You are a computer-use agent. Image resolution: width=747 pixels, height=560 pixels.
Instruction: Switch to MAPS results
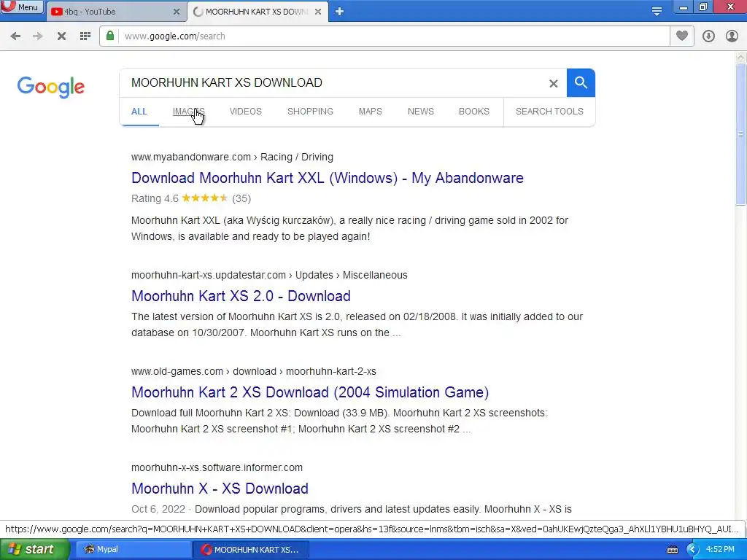click(370, 112)
